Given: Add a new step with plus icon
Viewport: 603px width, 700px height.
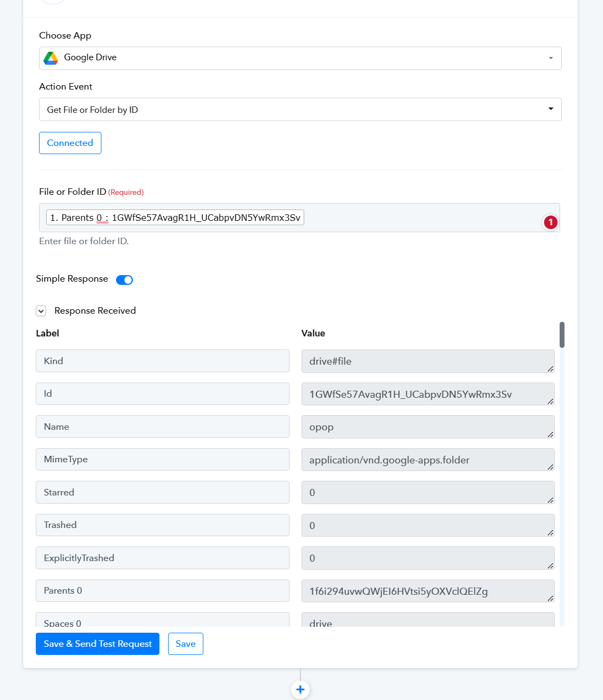Looking at the screenshot, I should 300,690.
